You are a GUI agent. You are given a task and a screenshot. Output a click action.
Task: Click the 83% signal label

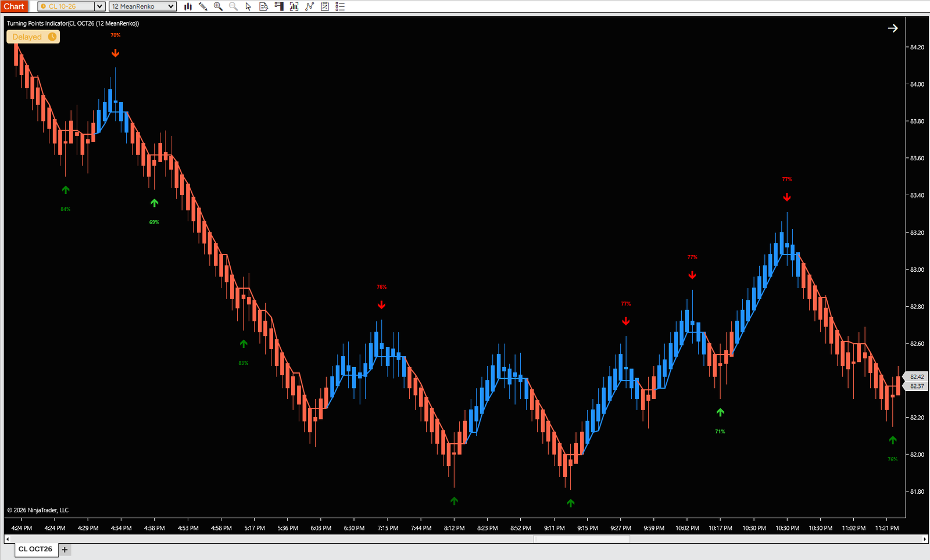pos(244,363)
